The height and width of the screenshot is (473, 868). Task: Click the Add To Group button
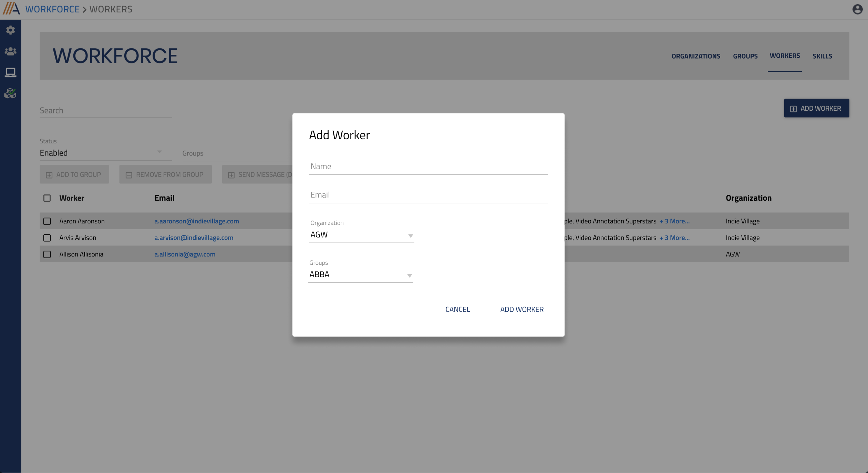coord(74,174)
